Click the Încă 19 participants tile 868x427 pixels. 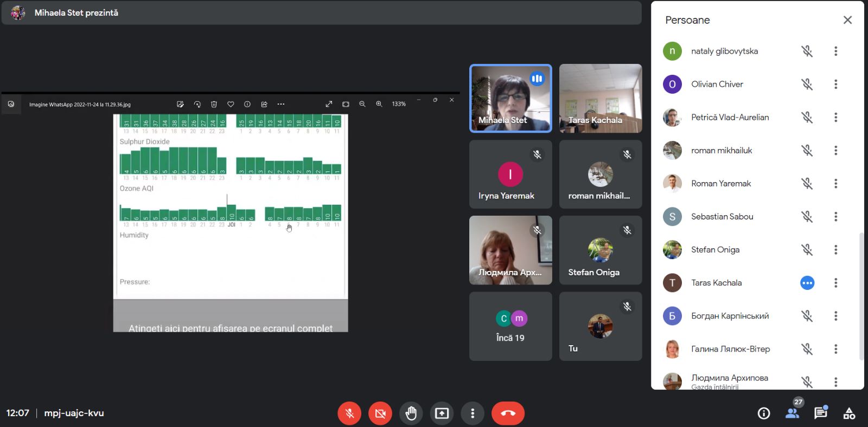[510, 326]
